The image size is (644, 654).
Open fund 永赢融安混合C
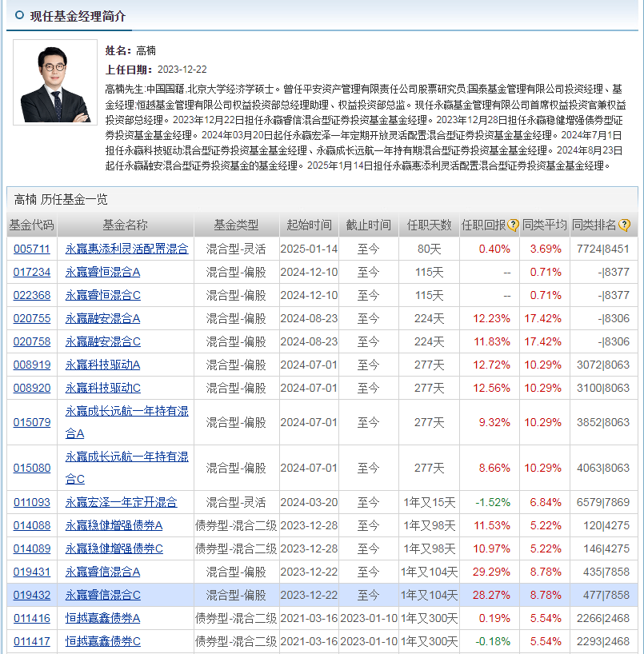(102, 341)
